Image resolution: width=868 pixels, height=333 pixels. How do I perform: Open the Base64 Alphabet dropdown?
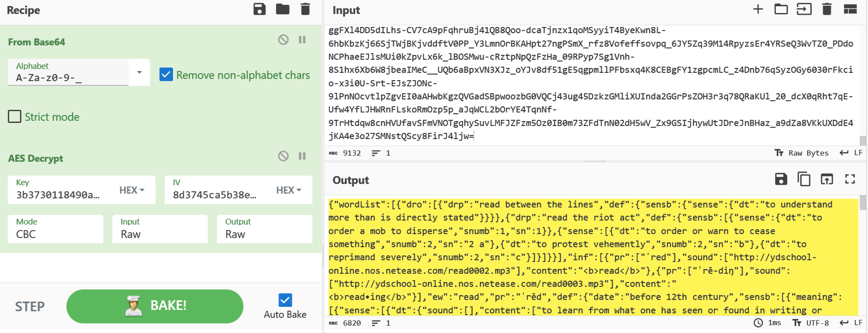139,72
